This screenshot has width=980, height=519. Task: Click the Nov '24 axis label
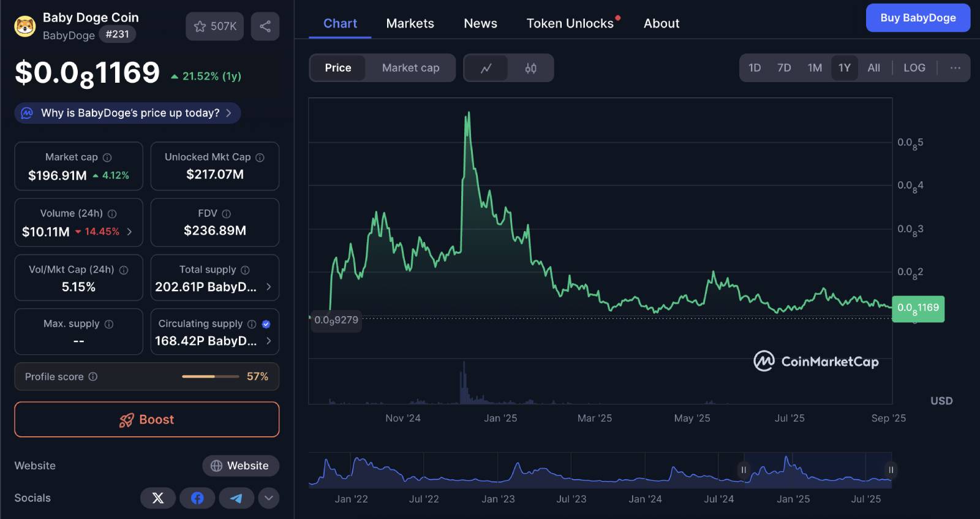pos(403,418)
